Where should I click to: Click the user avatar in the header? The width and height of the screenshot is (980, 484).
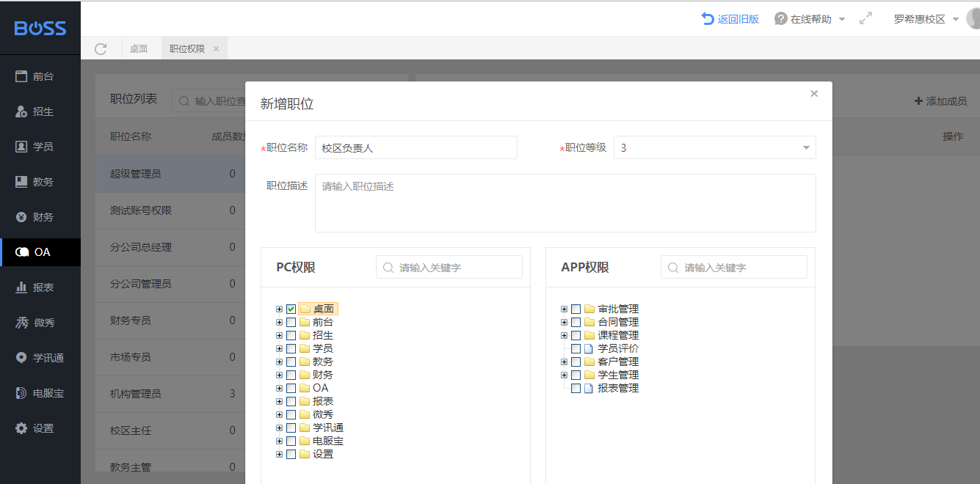pyautogui.click(x=973, y=19)
